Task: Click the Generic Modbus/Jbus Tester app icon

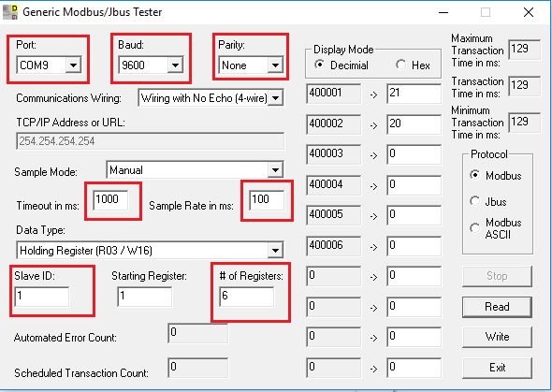Action: [10, 12]
